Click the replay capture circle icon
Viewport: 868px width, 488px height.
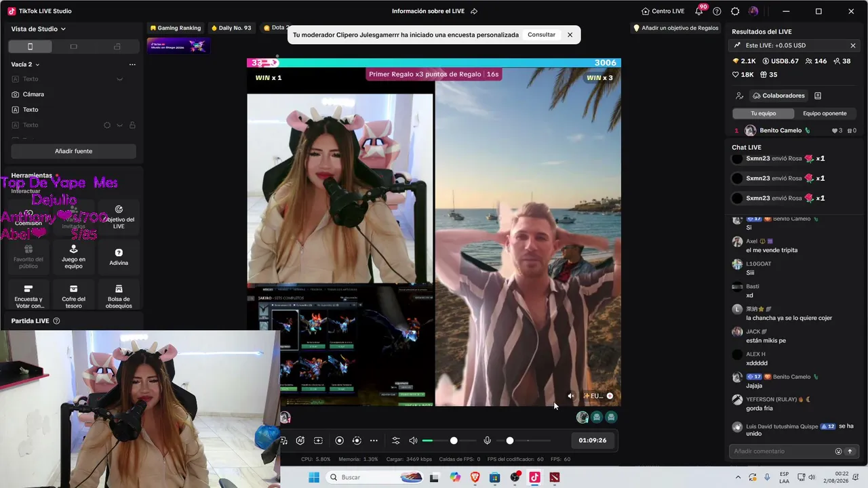(357, 441)
